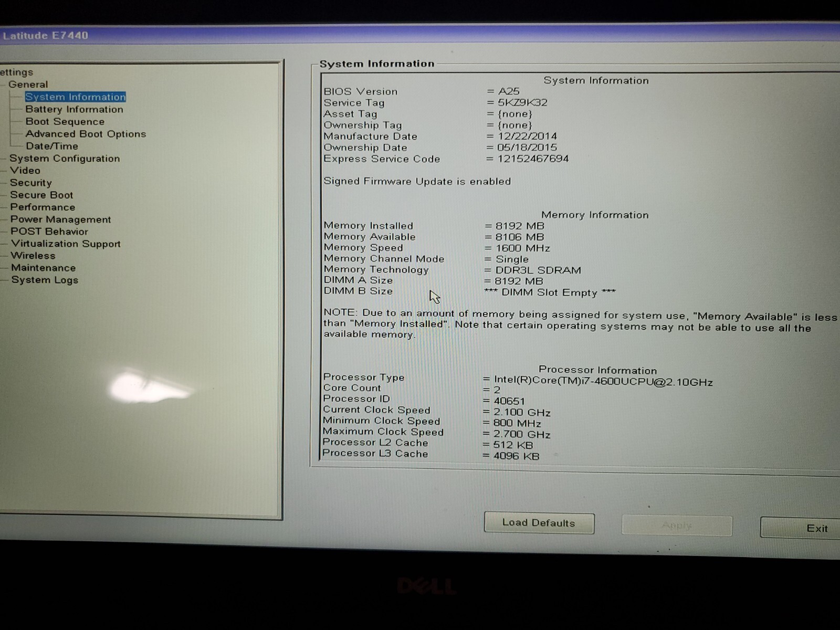Screen dimensions: 840x630
Task: Open Battery Information under General
Action: pyautogui.click(x=74, y=109)
